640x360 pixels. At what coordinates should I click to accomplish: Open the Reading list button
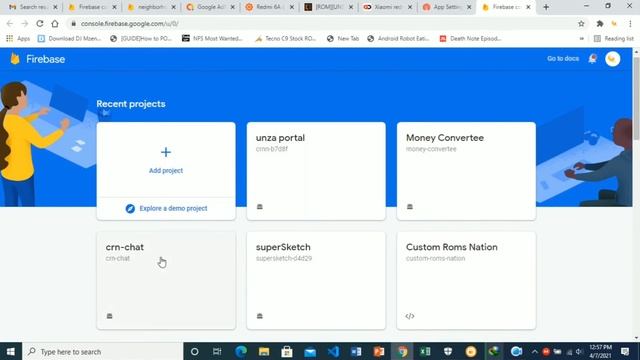(x=614, y=38)
